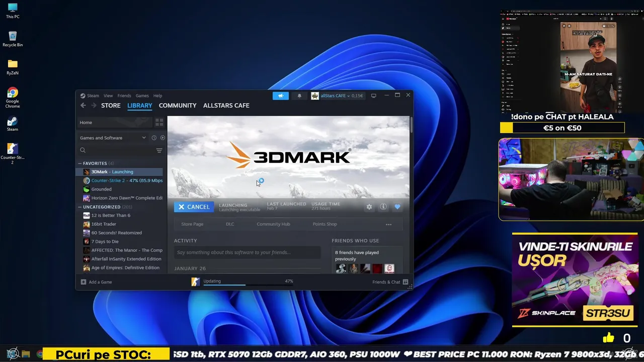Image resolution: width=644 pixels, height=362 pixels.
Task: Select Afterfall InSanity Extended Edition
Action: pyautogui.click(x=119, y=259)
